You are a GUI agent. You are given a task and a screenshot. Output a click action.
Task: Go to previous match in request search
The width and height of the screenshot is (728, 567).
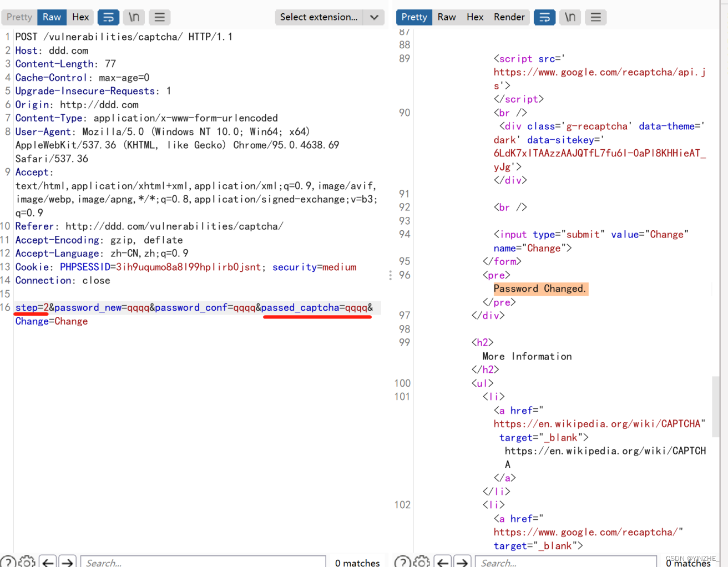pyautogui.click(x=48, y=562)
